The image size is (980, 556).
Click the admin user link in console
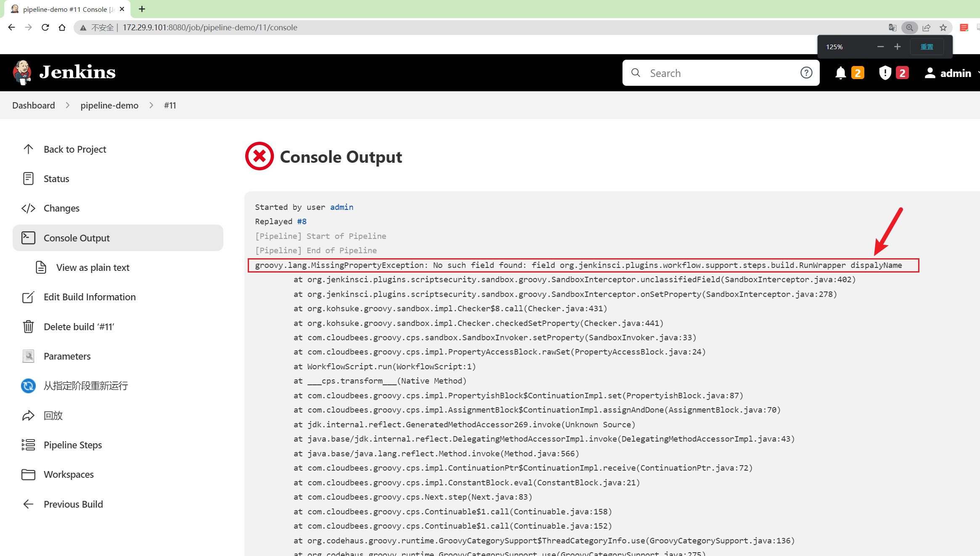342,207
